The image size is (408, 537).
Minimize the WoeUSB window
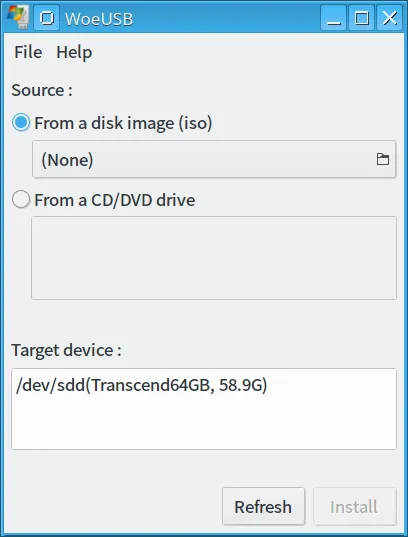333,18
